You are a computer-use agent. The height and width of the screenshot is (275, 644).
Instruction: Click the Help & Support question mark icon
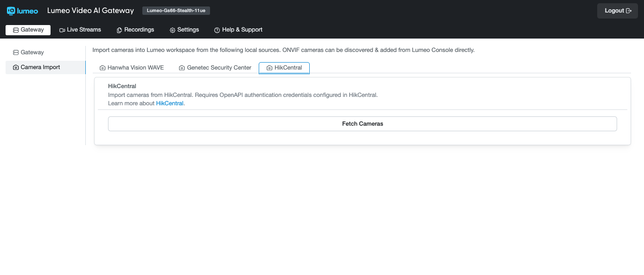[217, 30]
